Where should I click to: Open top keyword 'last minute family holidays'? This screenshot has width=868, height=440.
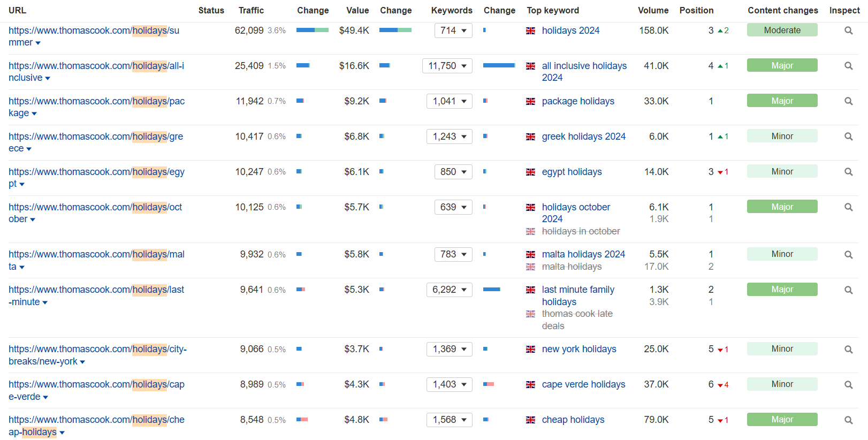pyautogui.click(x=578, y=295)
